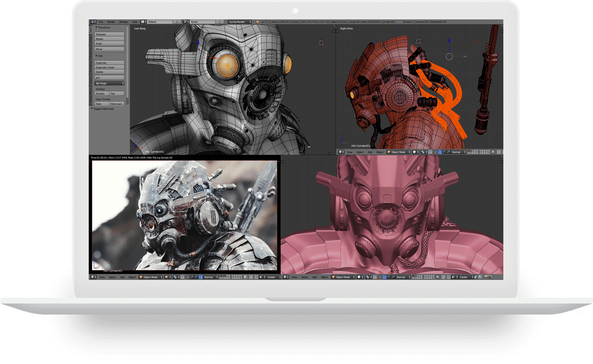Click the screen layout browse icon
Screen dimensions: 593x364
point(144,22)
